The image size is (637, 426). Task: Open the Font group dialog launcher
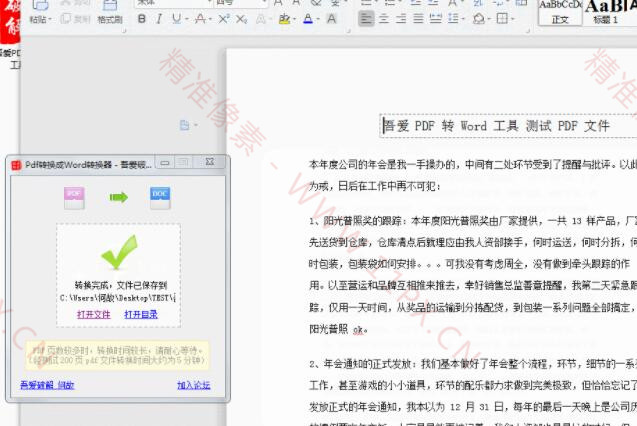pos(349,30)
